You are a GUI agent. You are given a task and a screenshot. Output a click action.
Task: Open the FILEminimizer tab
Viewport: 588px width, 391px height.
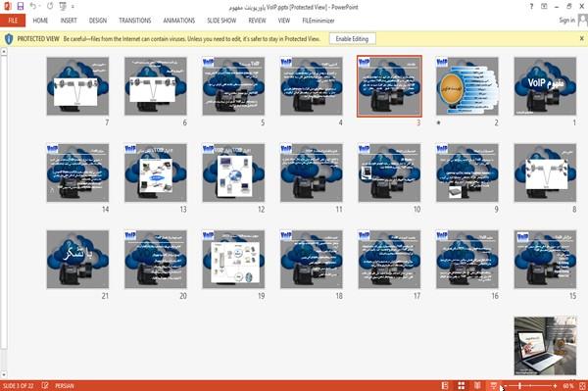(x=318, y=21)
